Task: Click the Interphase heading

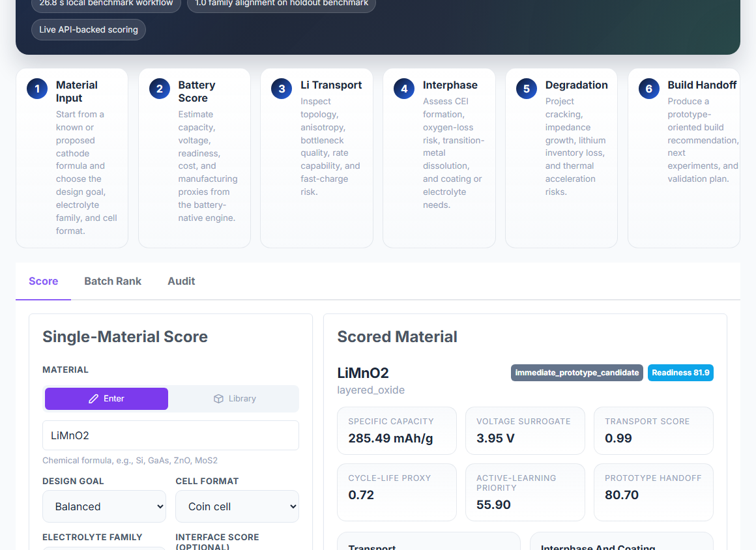Action: pyautogui.click(x=450, y=85)
